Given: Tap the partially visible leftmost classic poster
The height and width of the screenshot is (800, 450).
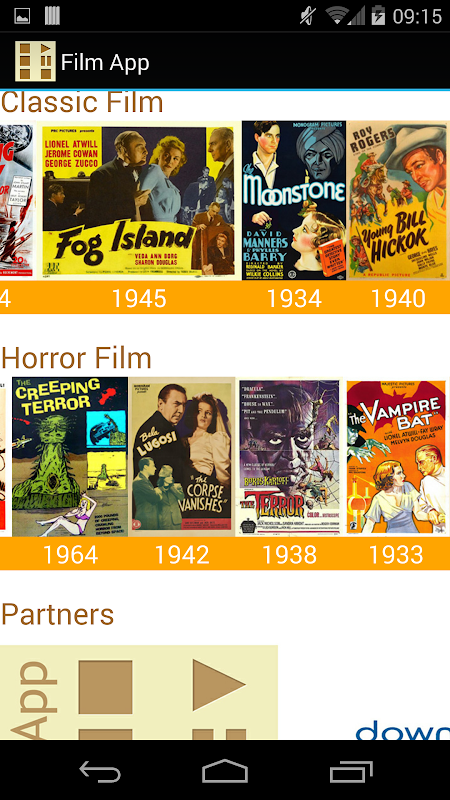Looking at the screenshot, I should [16, 201].
